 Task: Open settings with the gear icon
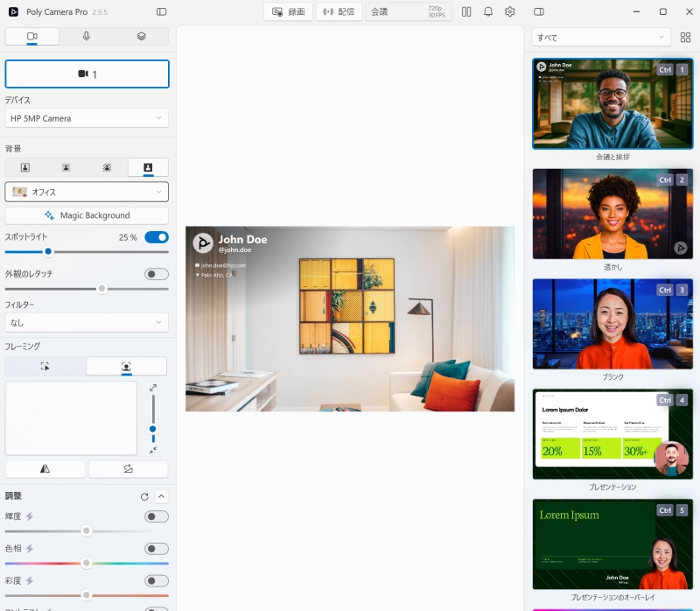coord(510,12)
